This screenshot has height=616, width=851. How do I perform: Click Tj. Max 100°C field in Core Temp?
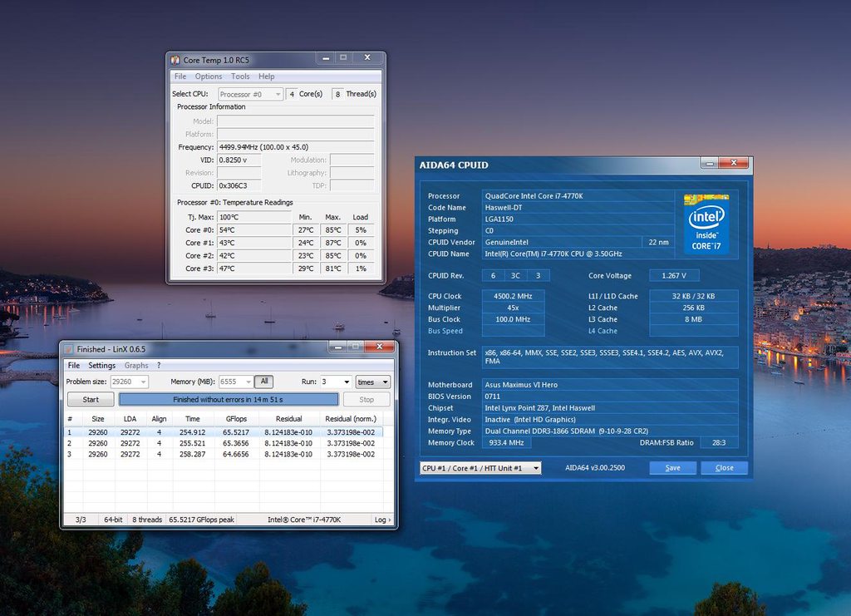tap(254, 217)
